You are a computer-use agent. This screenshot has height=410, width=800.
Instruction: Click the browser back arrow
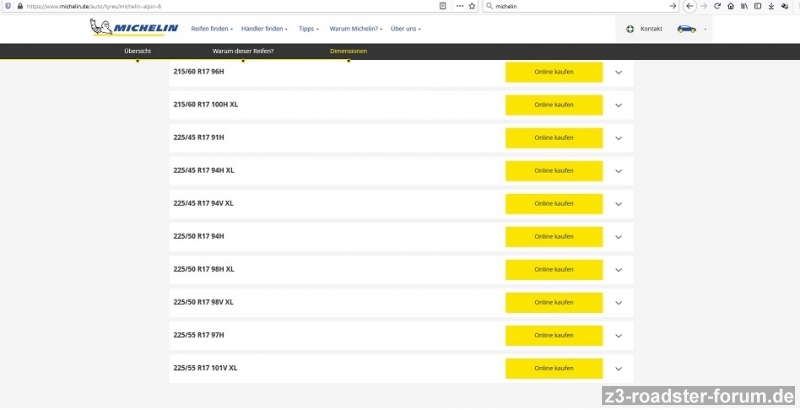[690, 6]
